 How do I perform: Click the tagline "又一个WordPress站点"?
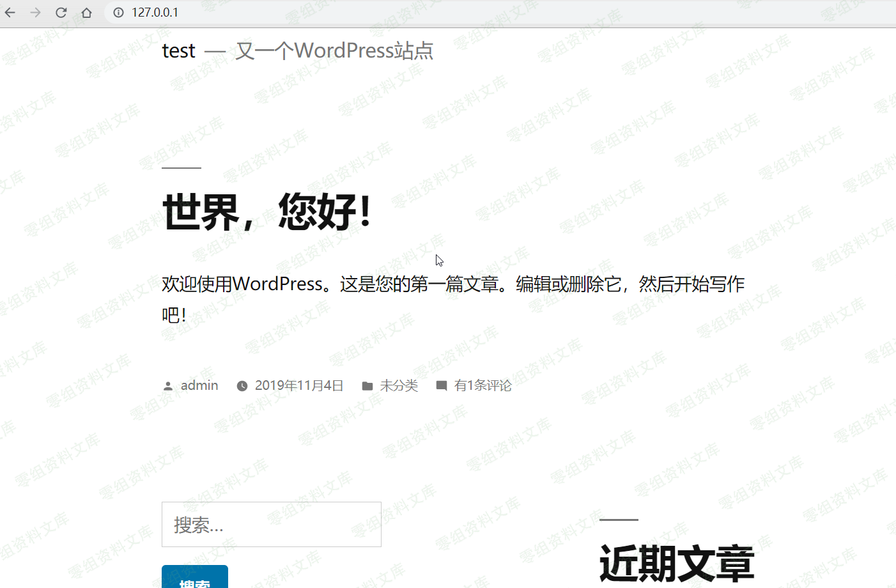click(x=334, y=50)
